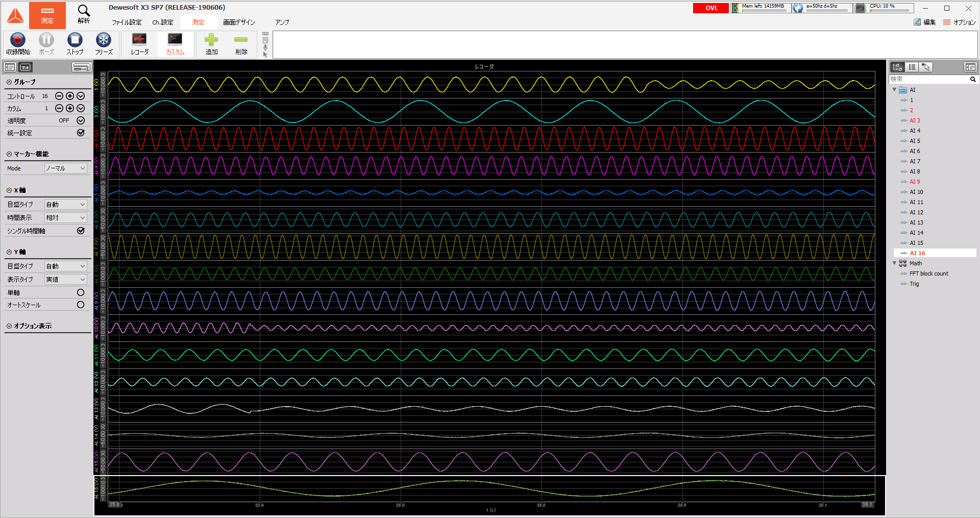Click the Mem left status indicator
The height and width of the screenshot is (518, 980).
(x=760, y=8)
